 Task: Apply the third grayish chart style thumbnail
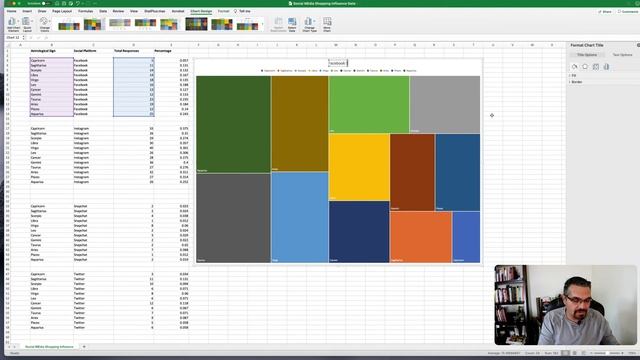click(x=120, y=24)
